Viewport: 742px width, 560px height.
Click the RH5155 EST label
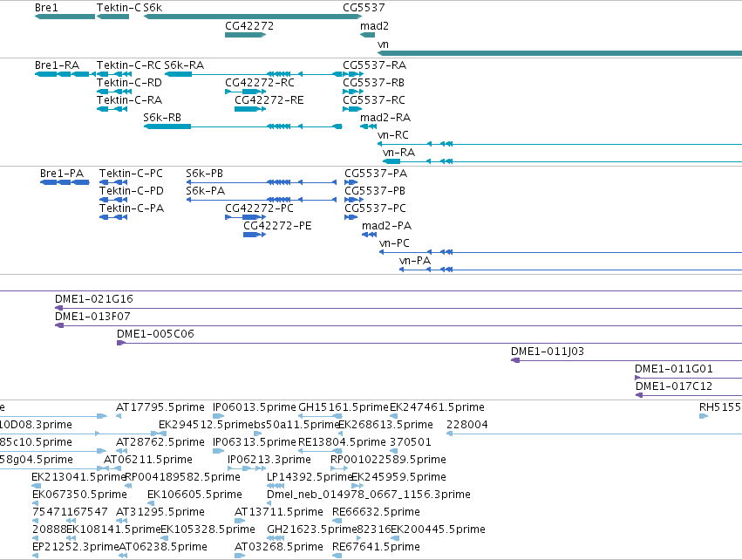pyautogui.click(x=721, y=407)
